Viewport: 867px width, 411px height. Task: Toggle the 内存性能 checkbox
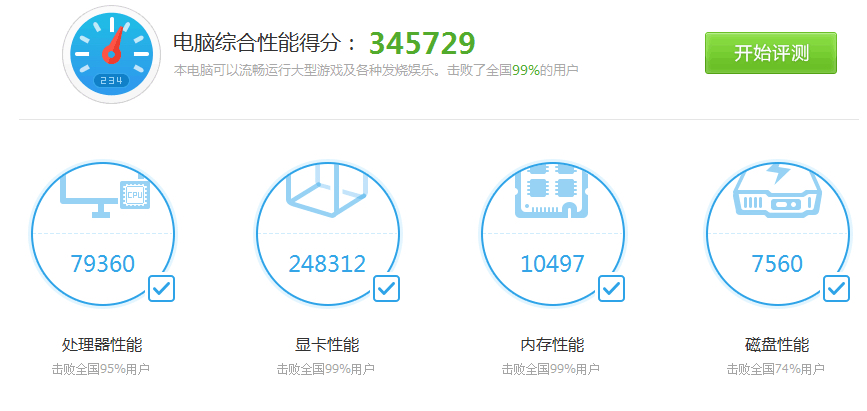[x=612, y=288]
